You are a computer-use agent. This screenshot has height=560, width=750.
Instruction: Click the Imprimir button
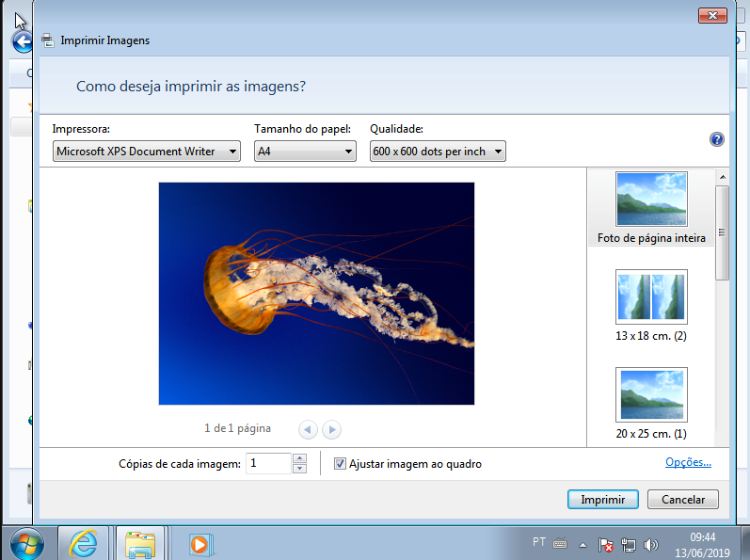point(602,499)
